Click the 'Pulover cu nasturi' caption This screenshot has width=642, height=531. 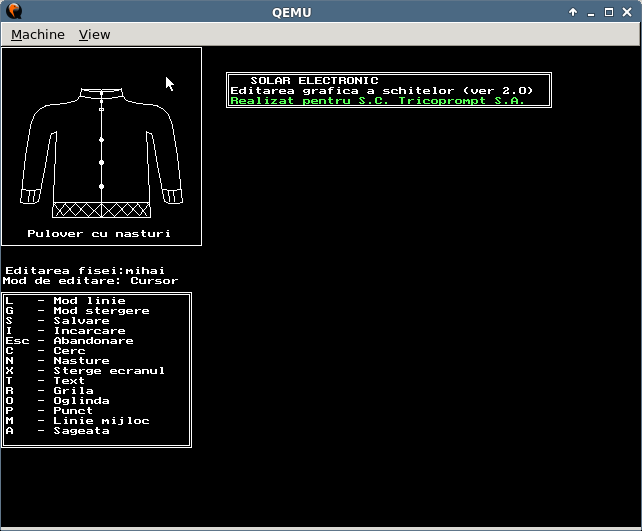(99, 234)
